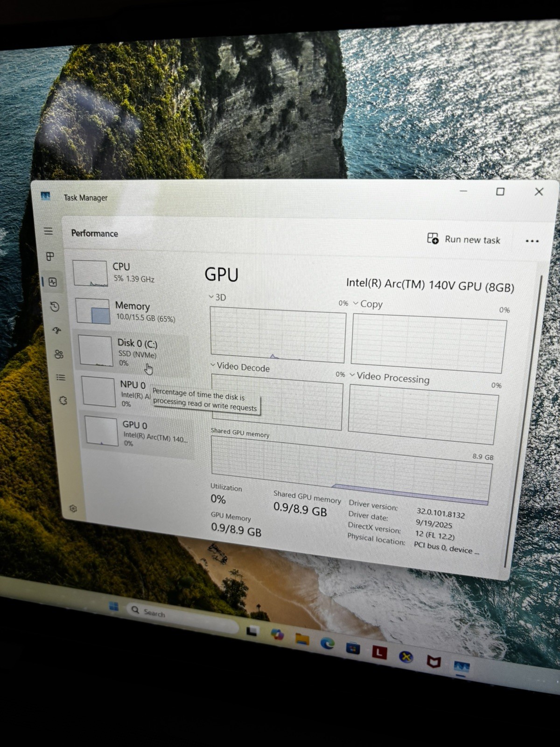Click the NPU 0 mini graph thumbnail
This screenshot has height=747, width=560.
point(98,391)
